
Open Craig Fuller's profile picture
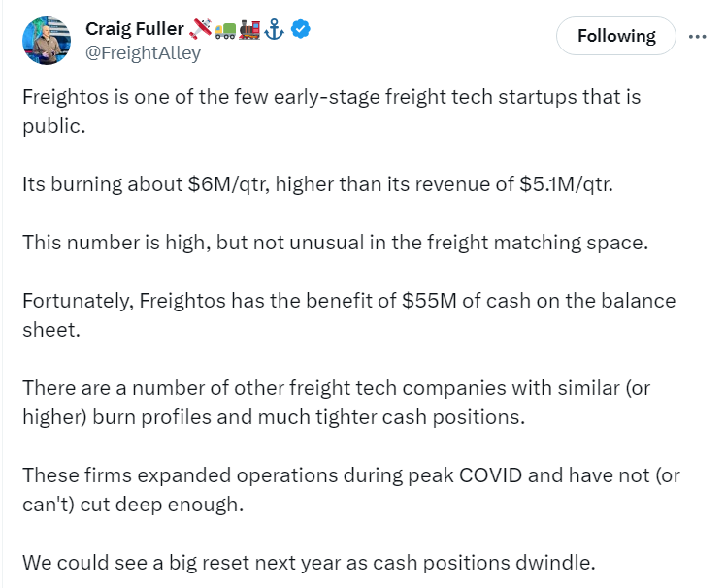[x=47, y=41]
